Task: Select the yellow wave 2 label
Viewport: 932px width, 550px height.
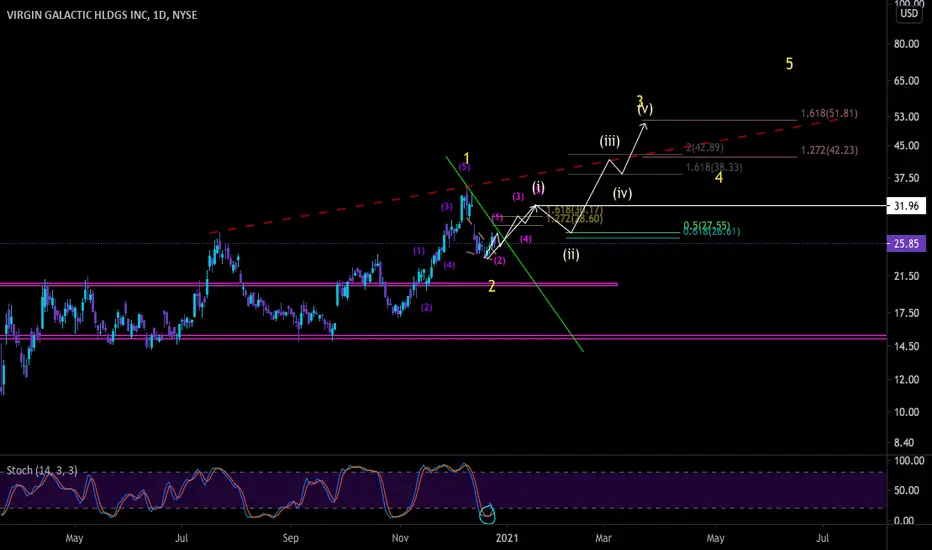Action: tap(492, 287)
